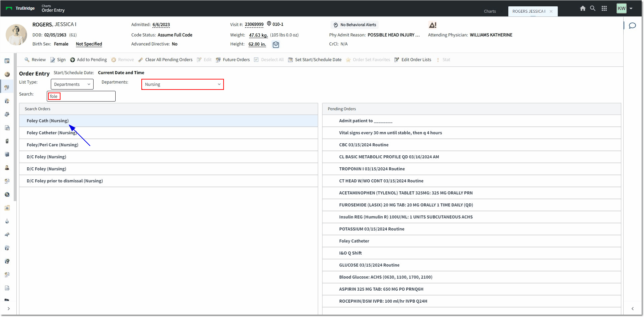Click the clock icon next to Height

(x=276, y=44)
